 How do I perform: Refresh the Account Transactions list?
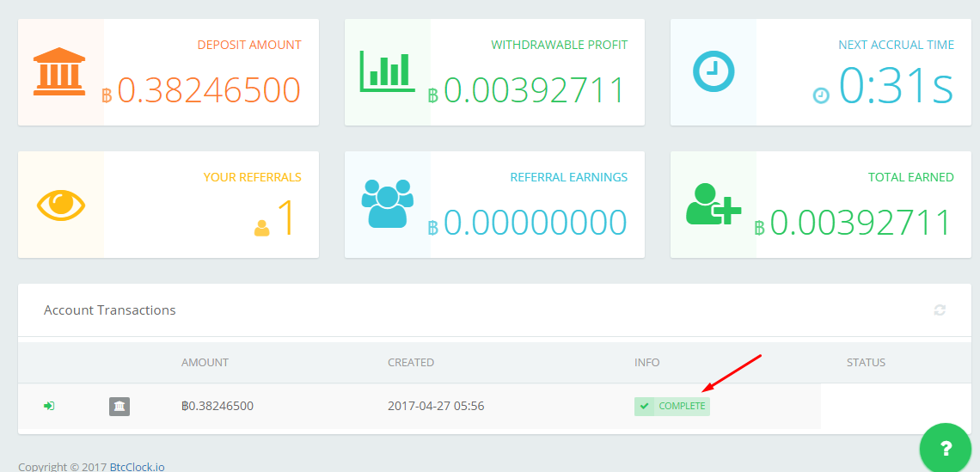tap(940, 310)
